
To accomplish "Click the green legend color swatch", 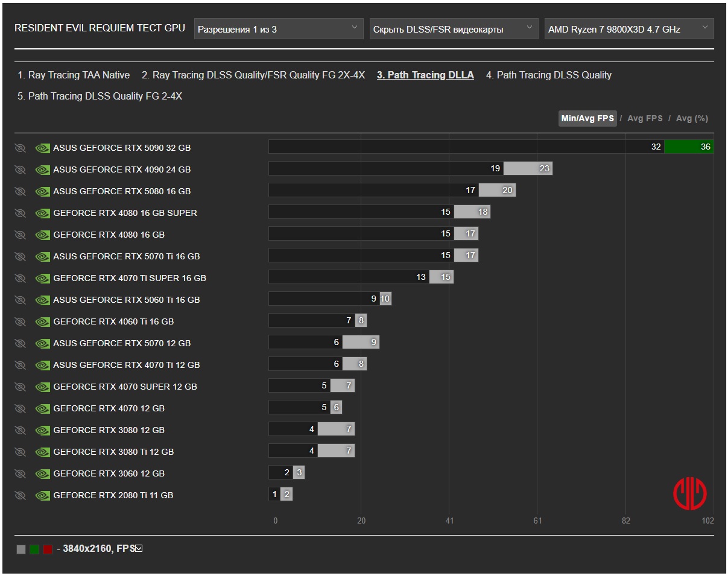I will click(34, 549).
